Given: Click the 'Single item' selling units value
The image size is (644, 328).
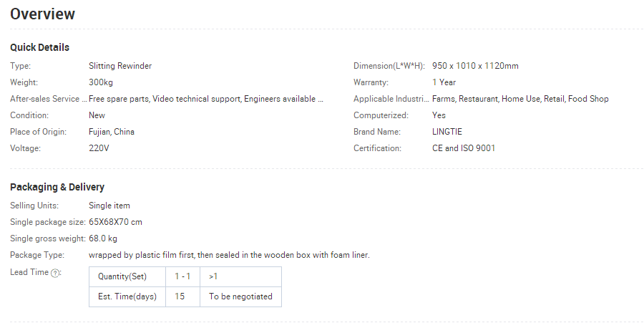Looking at the screenshot, I should point(109,206).
